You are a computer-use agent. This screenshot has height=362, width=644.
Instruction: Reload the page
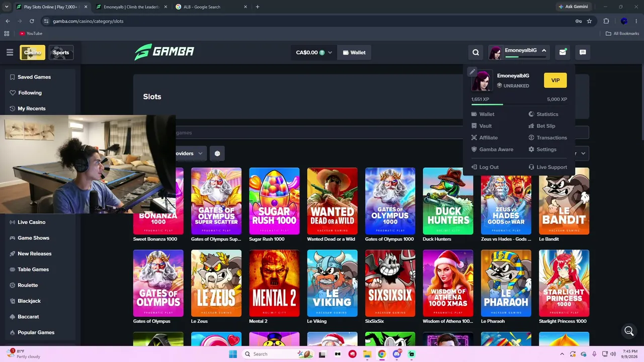pos(32,21)
